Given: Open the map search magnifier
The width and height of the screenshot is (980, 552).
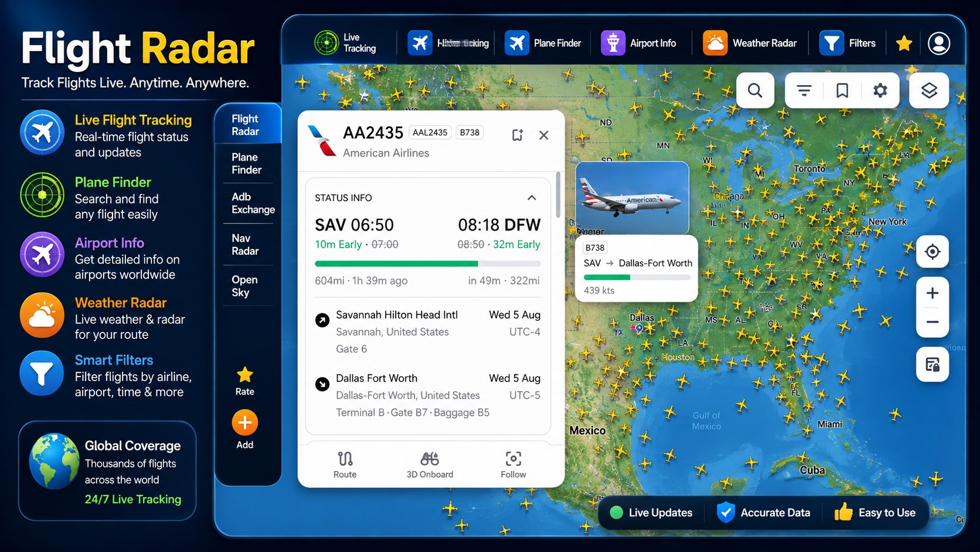Looking at the screenshot, I should tap(755, 90).
